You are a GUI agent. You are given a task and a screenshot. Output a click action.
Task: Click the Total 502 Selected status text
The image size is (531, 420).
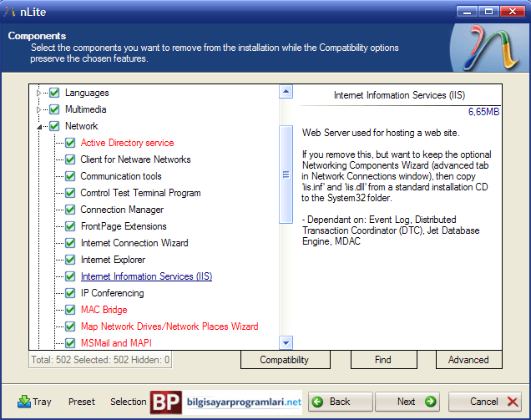(100, 360)
